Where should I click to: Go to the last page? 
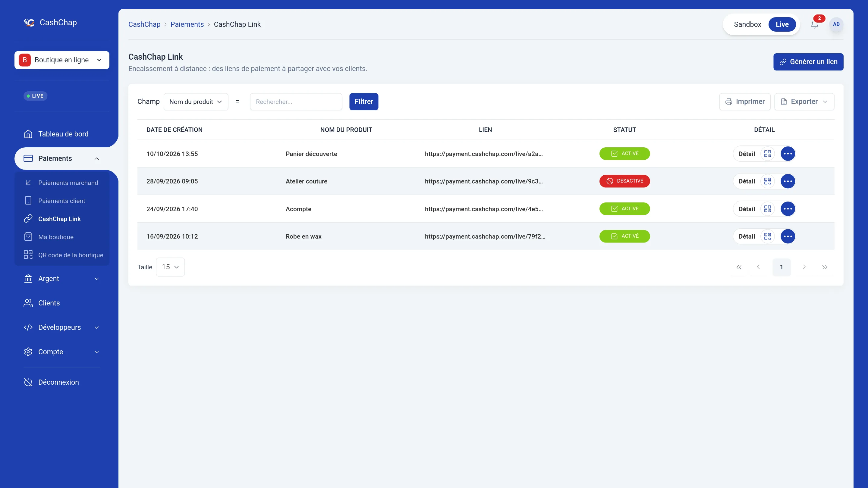825,267
